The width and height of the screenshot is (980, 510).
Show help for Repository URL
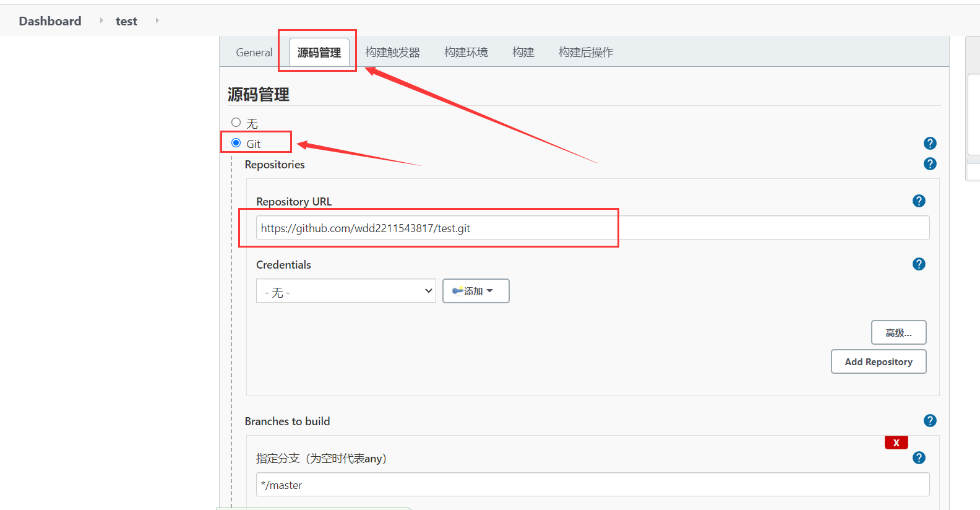pos(919,201)
